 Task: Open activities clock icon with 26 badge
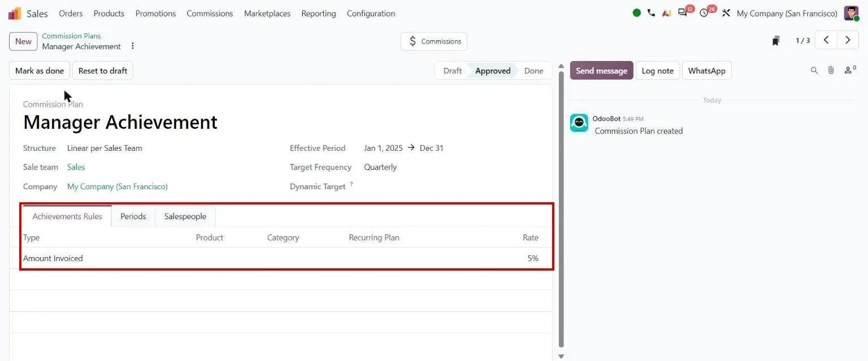click(705, 13)
